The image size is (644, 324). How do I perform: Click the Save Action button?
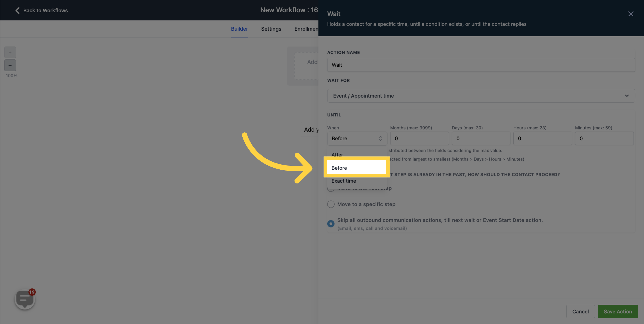[x=617, y=311]
